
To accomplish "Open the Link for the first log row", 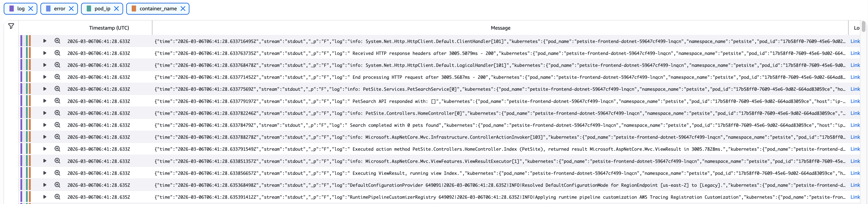I will (855, 41).
